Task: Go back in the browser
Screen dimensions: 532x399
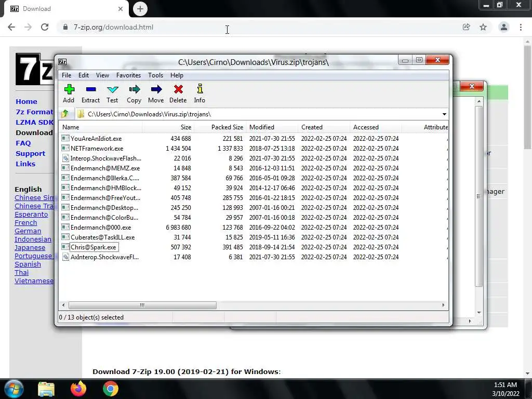Action: (11, 27)
